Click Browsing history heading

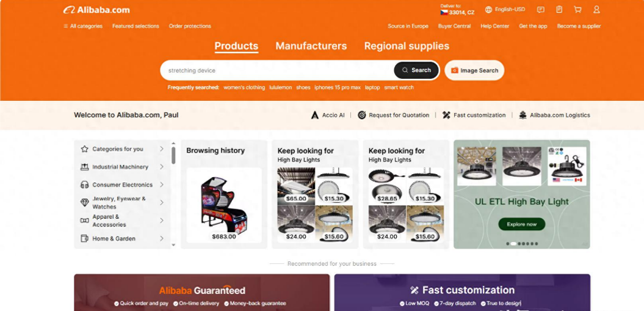215,150
